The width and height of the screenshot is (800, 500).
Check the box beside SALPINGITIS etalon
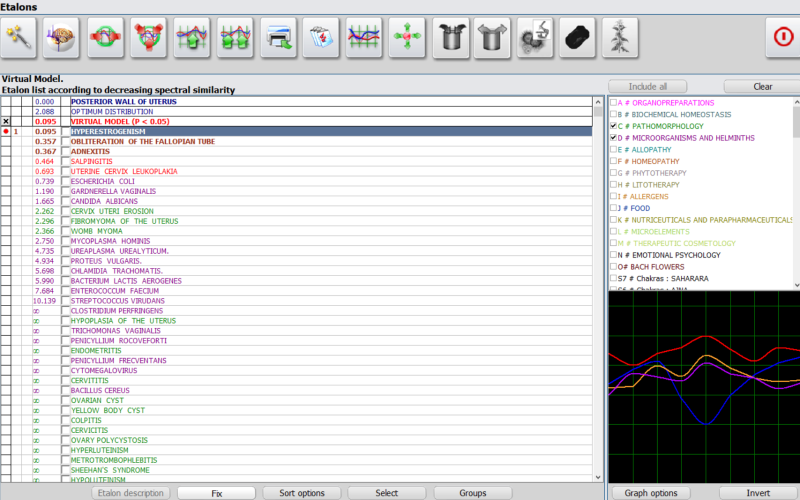pyautogui.click(x=66, y=161)
